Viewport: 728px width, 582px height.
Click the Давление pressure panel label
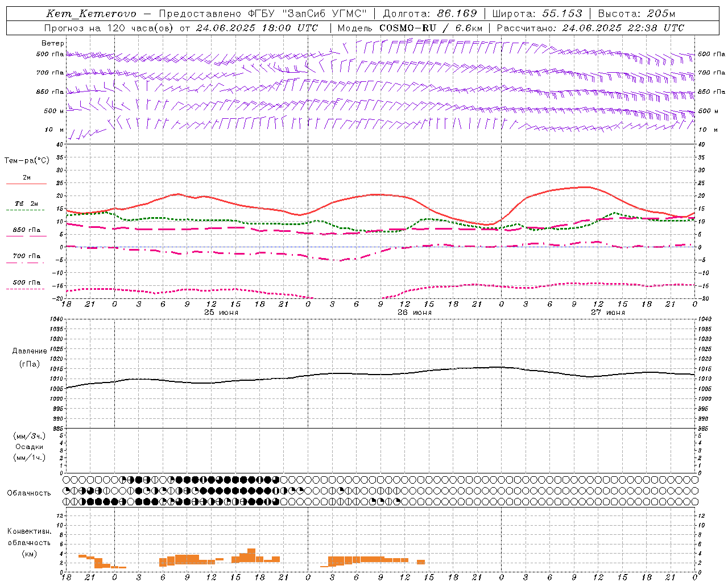click(x=30, y=351)
